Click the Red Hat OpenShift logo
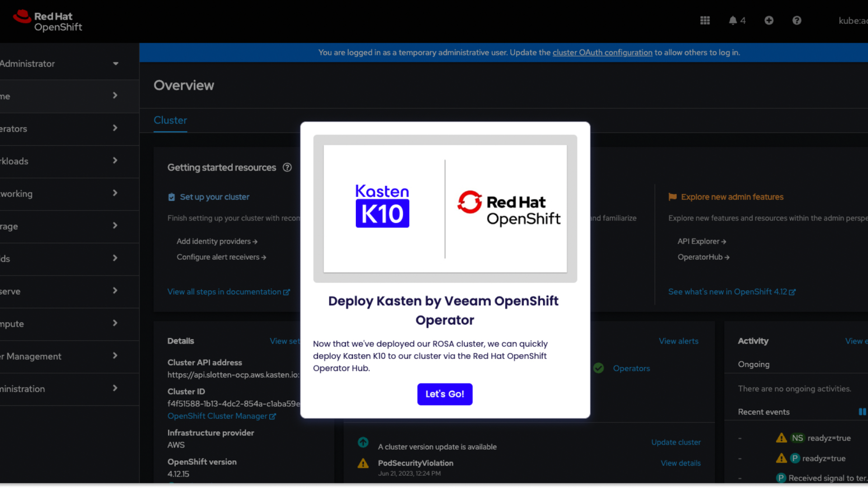This screenshot has height=488, width=868. [x=48, y=21]
